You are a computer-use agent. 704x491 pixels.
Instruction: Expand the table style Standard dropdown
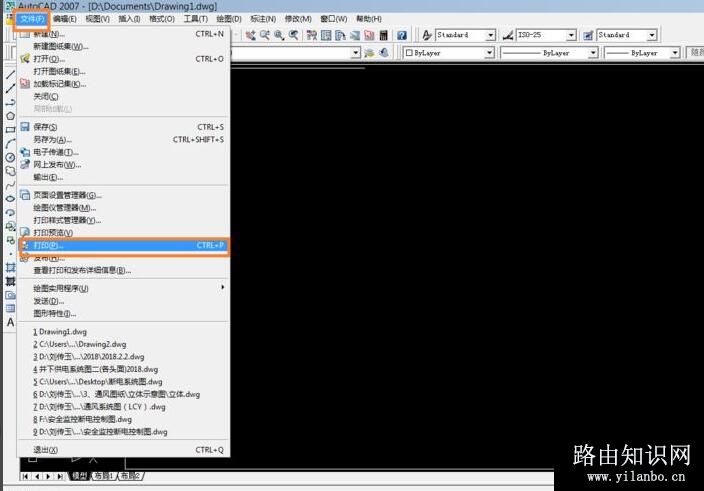(x=652, y=35)
